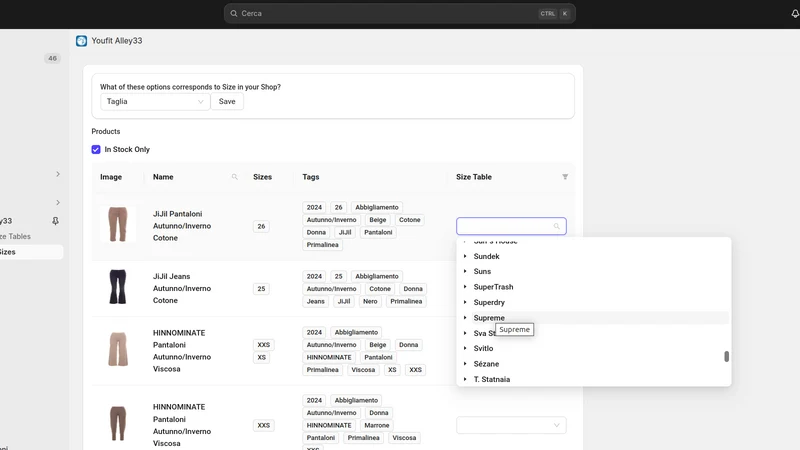Image resolution: width=800 pixels, height=450 pixels.
Task: Select Supreme from the brand list
Action: point(489,317)
